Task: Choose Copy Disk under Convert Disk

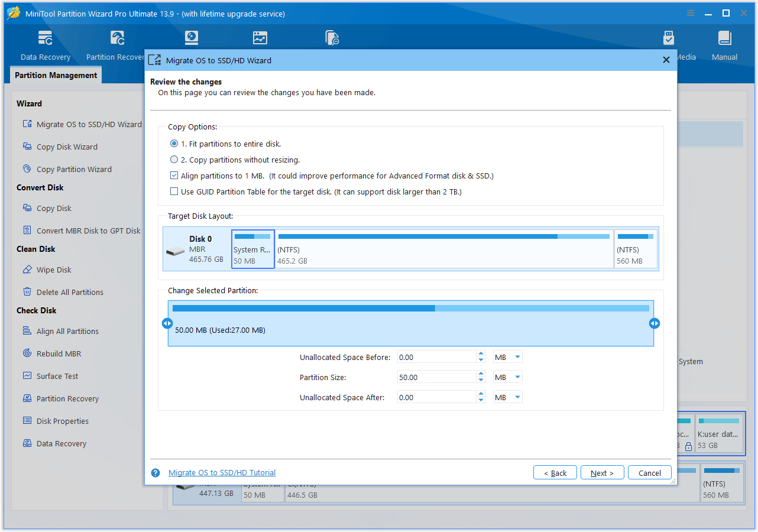Action: 54,208
